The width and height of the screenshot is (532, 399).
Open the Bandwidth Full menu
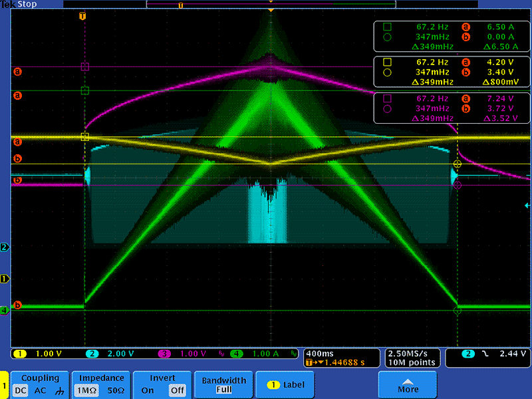224,385
